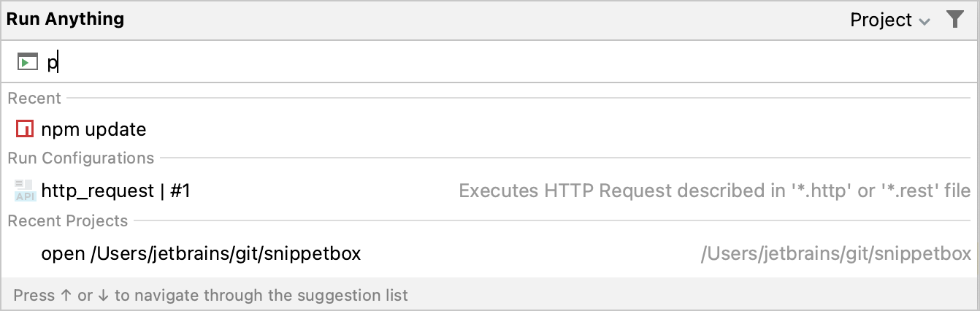Run the http_request | #1 configuration
Image resolution: width=980 pixels, height=311 pixels.
point(115,191)
